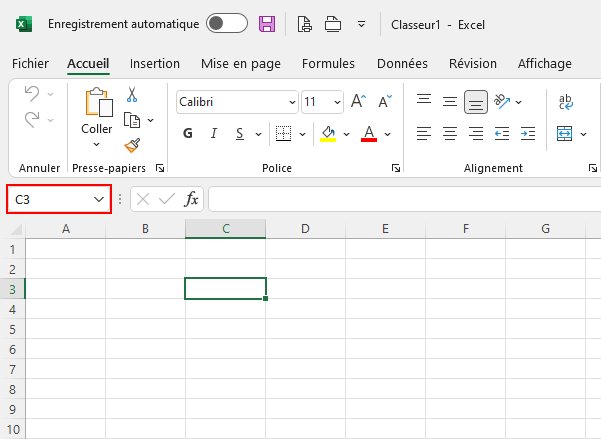Click the text orientation icon
The image size is (601, 439).
pos(502,101)
